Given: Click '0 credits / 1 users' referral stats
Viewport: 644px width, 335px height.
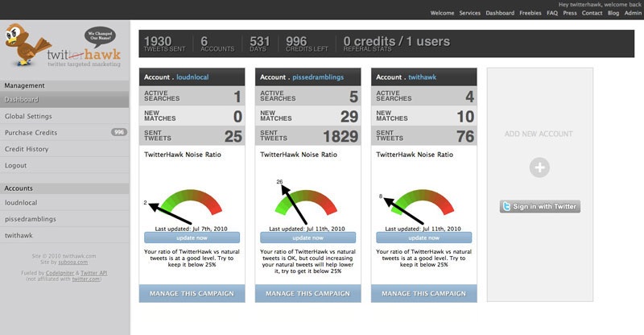Looking at the screenshot, I should coord(396,43).
